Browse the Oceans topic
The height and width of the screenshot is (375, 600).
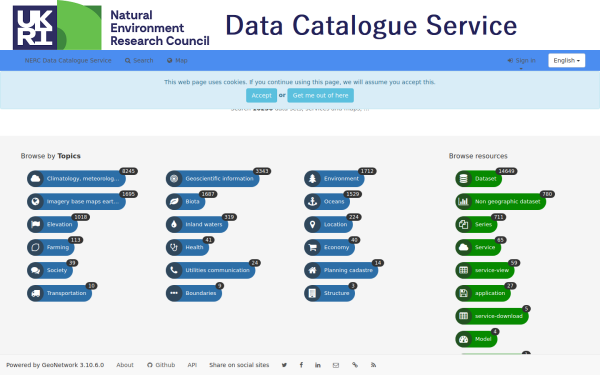click(x=327, y=202)
